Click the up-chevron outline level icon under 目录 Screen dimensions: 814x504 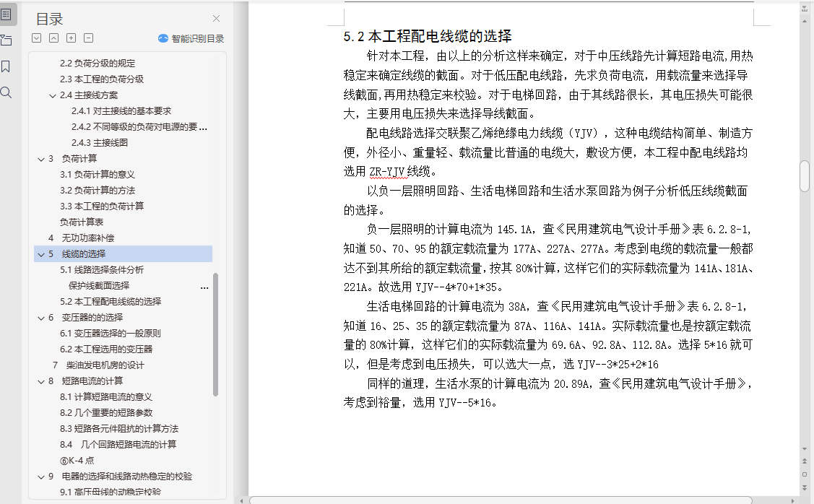point(54,38)
